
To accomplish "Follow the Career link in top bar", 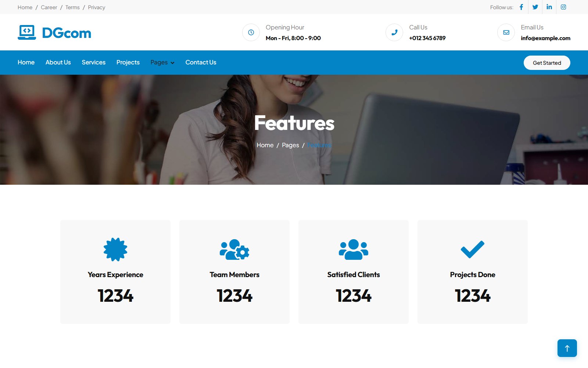I will (49, 7).
